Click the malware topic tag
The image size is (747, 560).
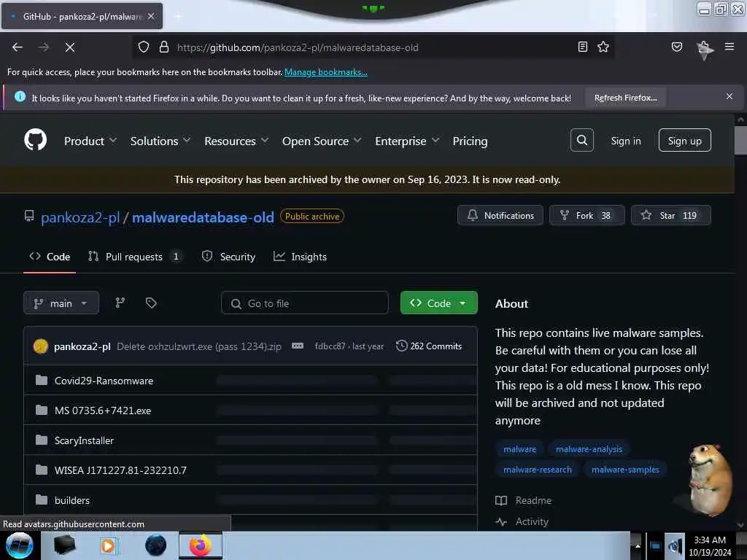[519, 449]
